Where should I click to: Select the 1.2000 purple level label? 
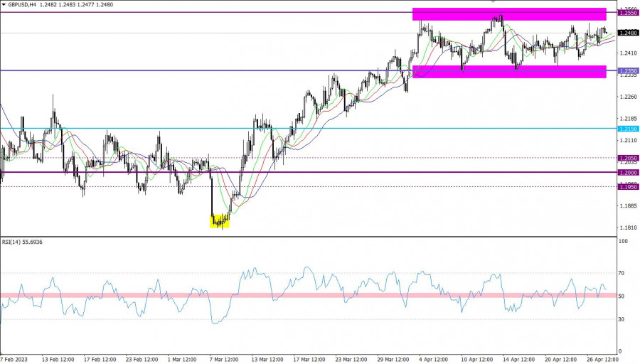[627, 172]
